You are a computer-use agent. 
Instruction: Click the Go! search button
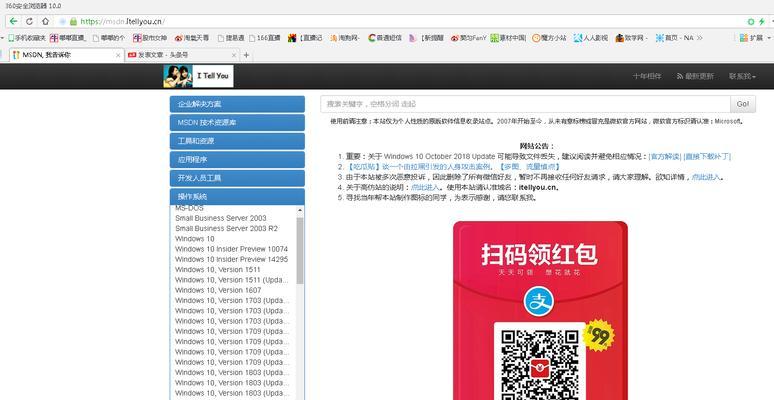click(x=743, y=104)
